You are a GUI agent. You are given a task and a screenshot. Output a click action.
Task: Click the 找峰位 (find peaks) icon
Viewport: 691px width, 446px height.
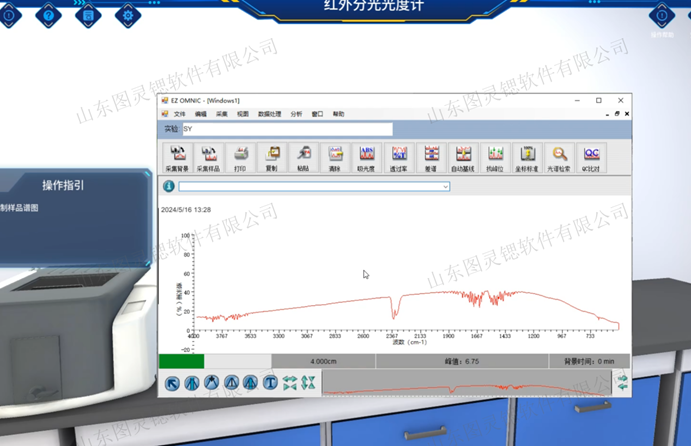(495, 157)
